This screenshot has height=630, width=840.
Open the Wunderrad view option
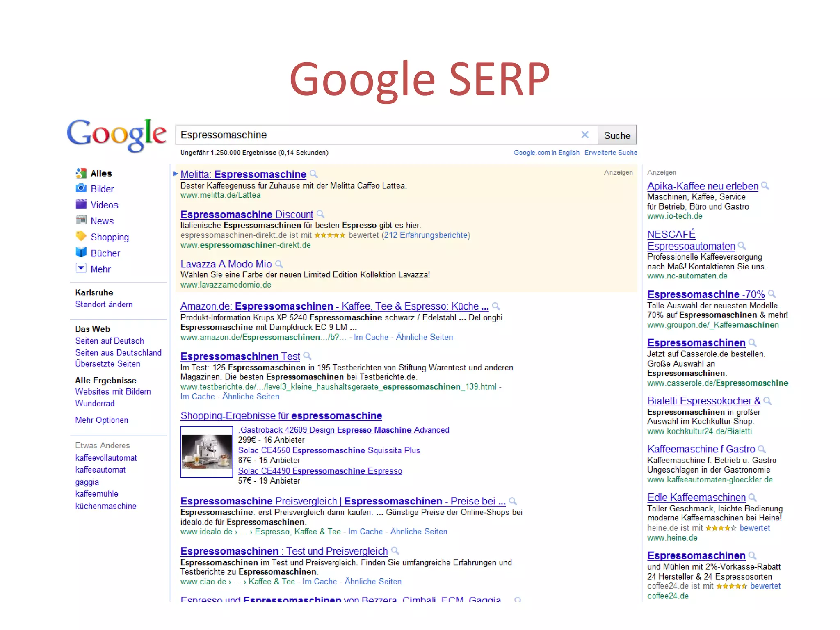(95, 403)
